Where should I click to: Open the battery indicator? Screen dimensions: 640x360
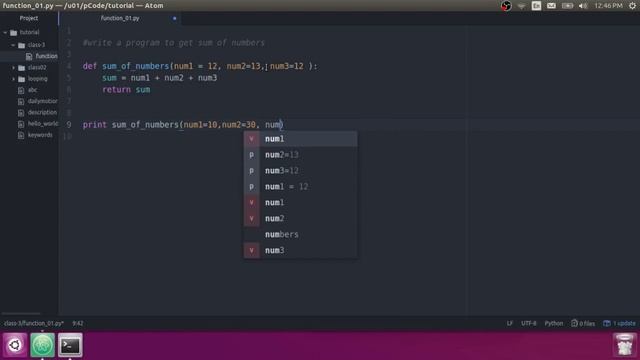tap(567, 6)
